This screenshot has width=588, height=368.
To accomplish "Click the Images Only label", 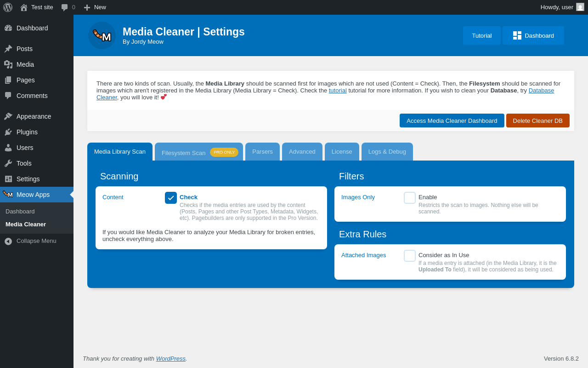I will tap(358, 197).
